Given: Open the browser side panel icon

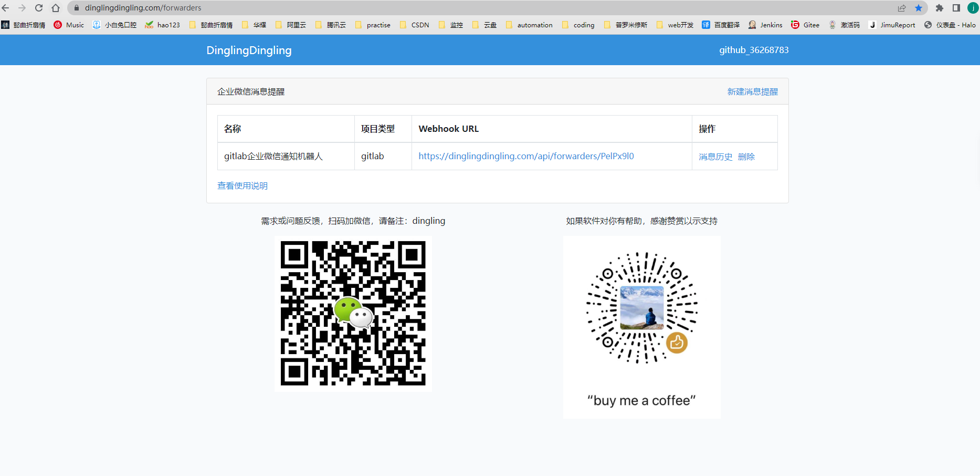Looking at the screenshot, I should pyautogui.click(x=956, y=8).
